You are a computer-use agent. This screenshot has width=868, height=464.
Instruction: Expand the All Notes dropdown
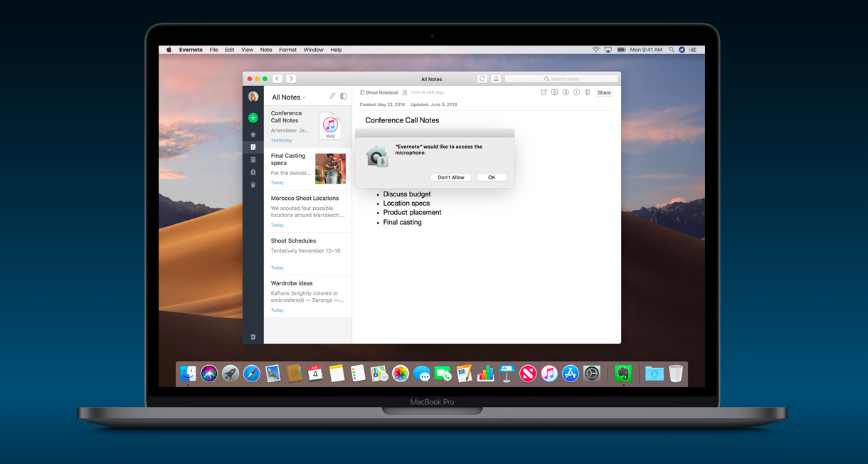(289, 97)
